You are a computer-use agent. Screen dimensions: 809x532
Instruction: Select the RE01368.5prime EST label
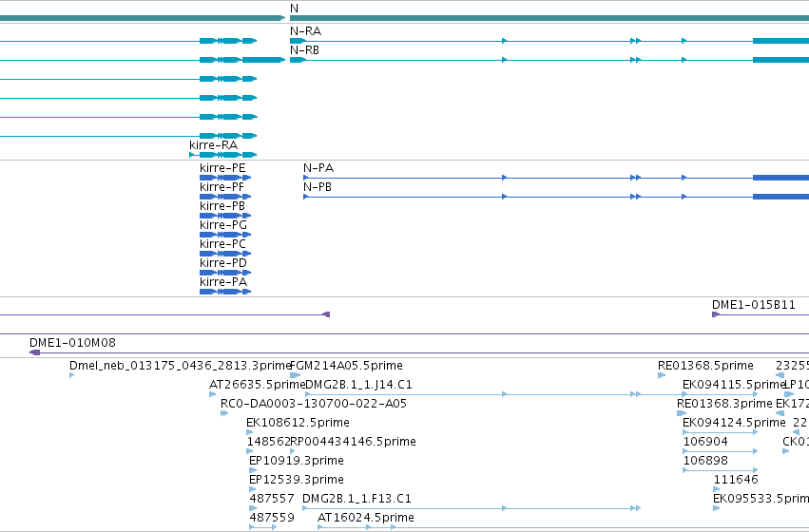[705, 365]
